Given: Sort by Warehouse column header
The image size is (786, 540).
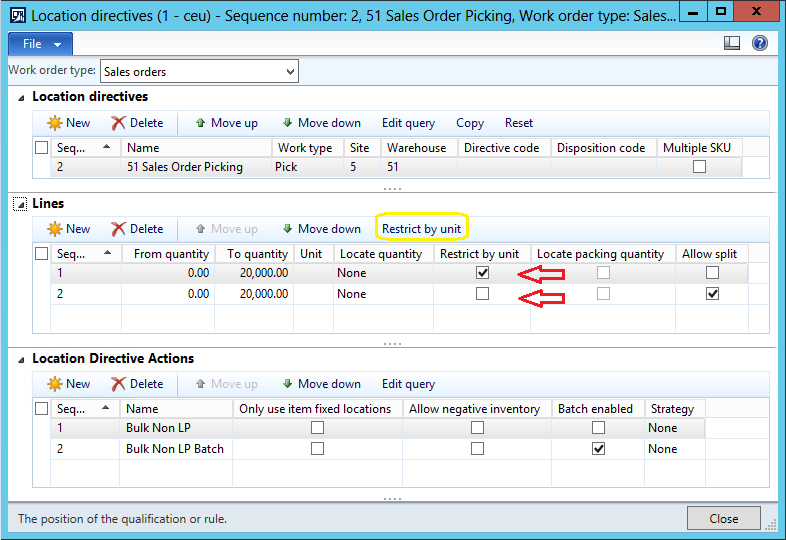Looking at the screenshot, I should pos(416,148).
